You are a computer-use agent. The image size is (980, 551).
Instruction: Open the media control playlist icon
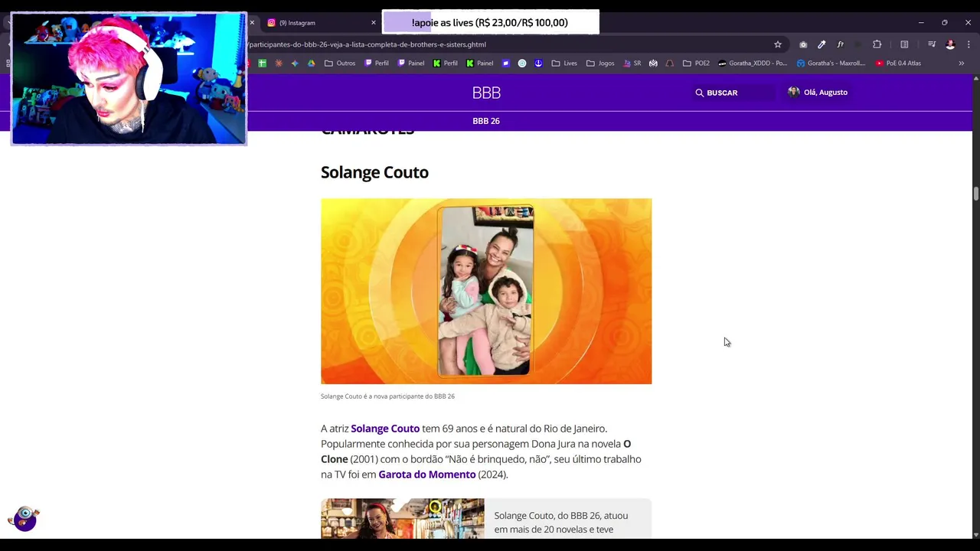point(932,44)
